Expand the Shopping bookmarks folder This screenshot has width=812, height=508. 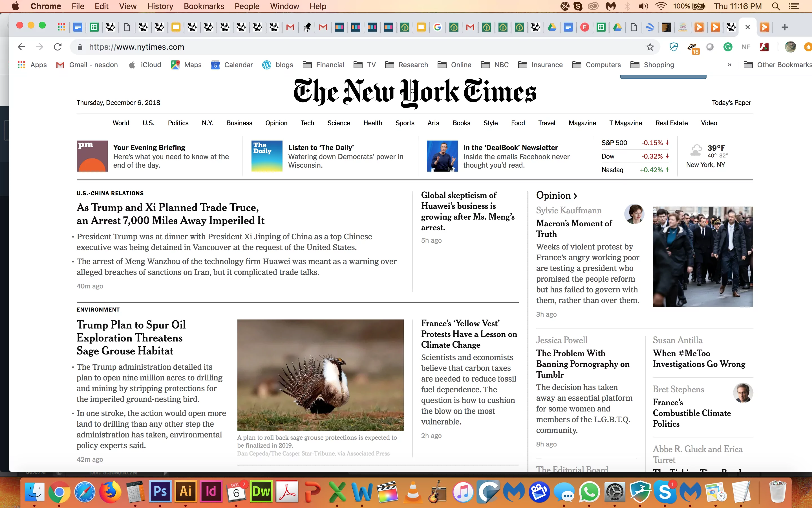(x=652, y=65)
